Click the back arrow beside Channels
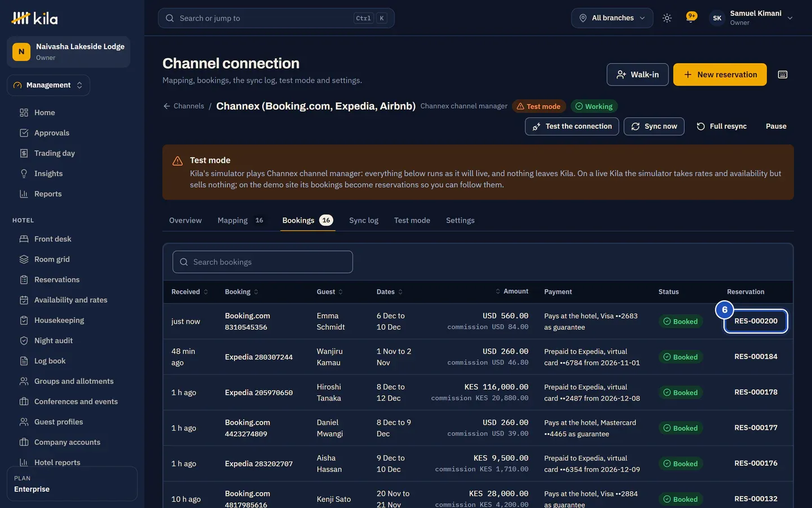The height and width of the screenshot is (508, 812). [x=167, y=106]
